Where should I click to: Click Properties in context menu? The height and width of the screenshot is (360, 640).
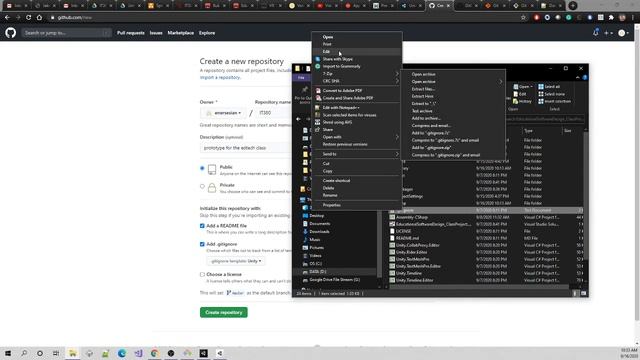tap(357, 205)
